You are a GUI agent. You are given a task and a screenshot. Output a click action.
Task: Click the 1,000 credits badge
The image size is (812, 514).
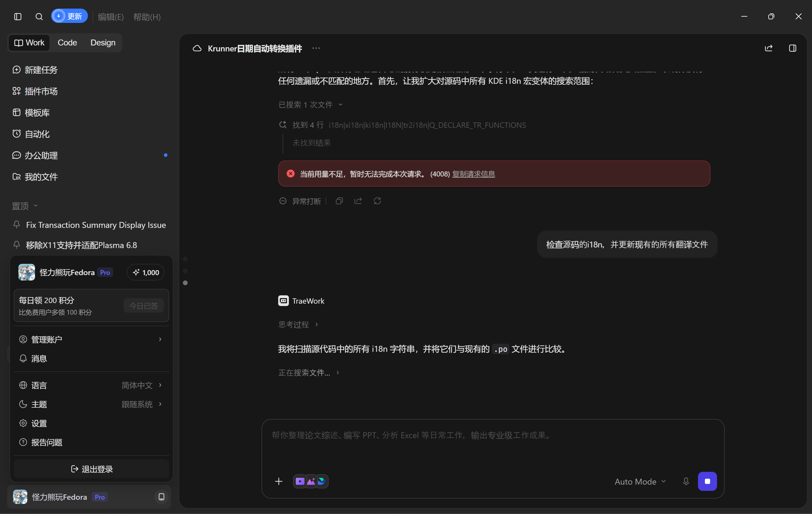pyautogui.click(x=146, y=272)
